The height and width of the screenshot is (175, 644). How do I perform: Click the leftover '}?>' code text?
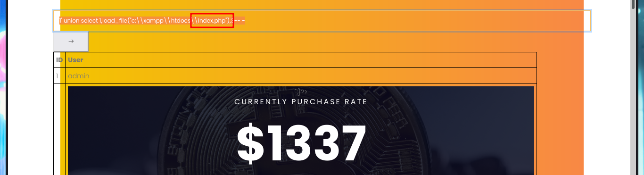301,92
